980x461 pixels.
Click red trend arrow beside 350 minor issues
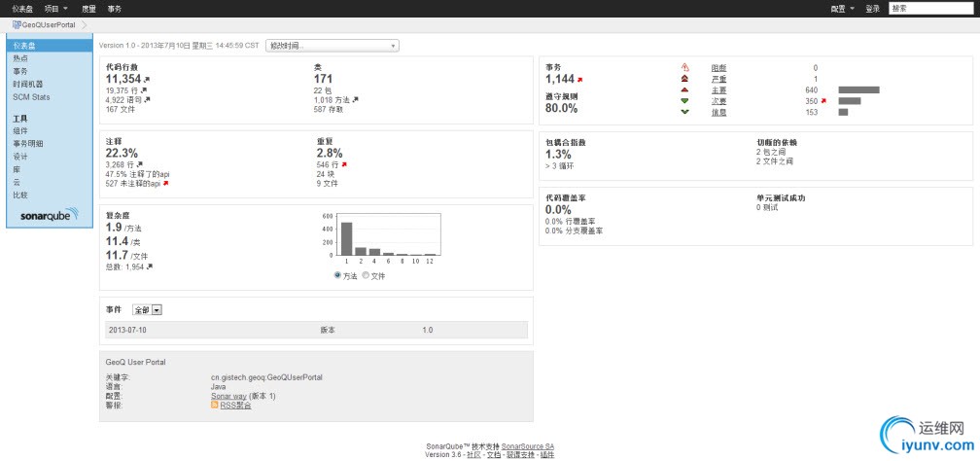tap(823, 101)
